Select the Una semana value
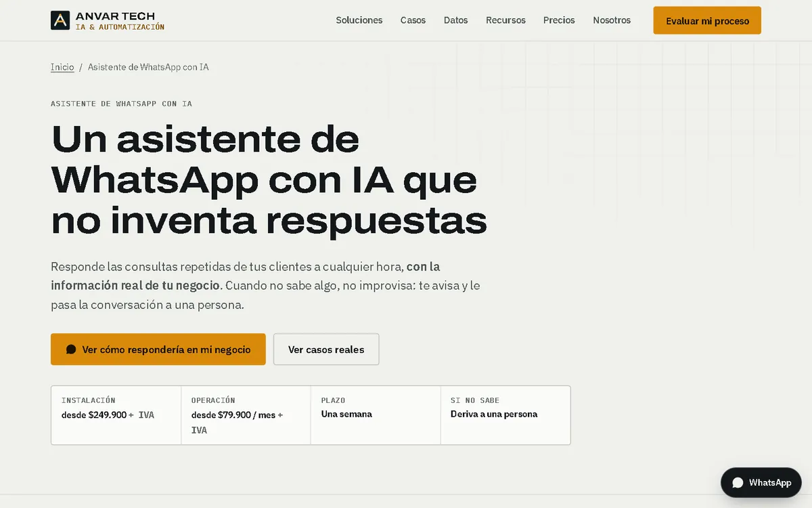Image resolution: width=812 pixels, height=508 pixels. click(346, 414)
